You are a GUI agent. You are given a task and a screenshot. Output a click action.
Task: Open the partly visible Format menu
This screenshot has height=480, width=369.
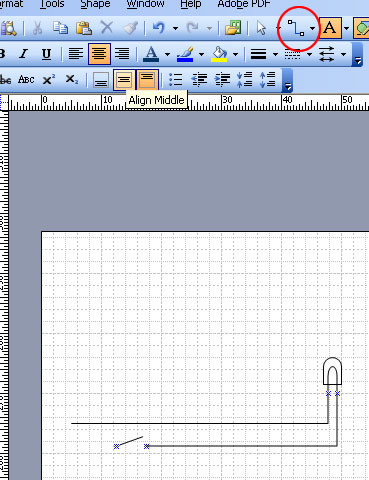click(12, 4)
